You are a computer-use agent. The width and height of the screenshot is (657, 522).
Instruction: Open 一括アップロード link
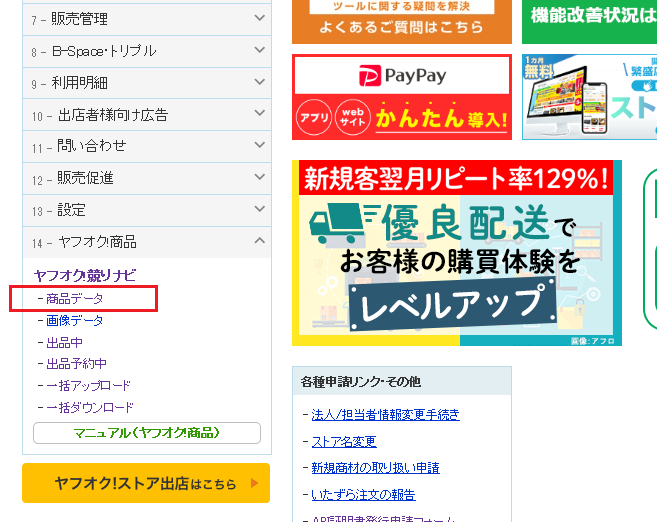pos(88,385)
